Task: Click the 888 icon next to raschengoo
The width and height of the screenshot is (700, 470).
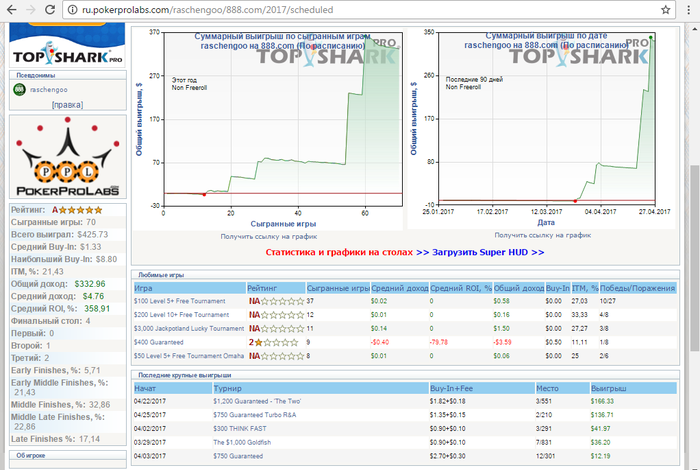Action: point(19,90)
